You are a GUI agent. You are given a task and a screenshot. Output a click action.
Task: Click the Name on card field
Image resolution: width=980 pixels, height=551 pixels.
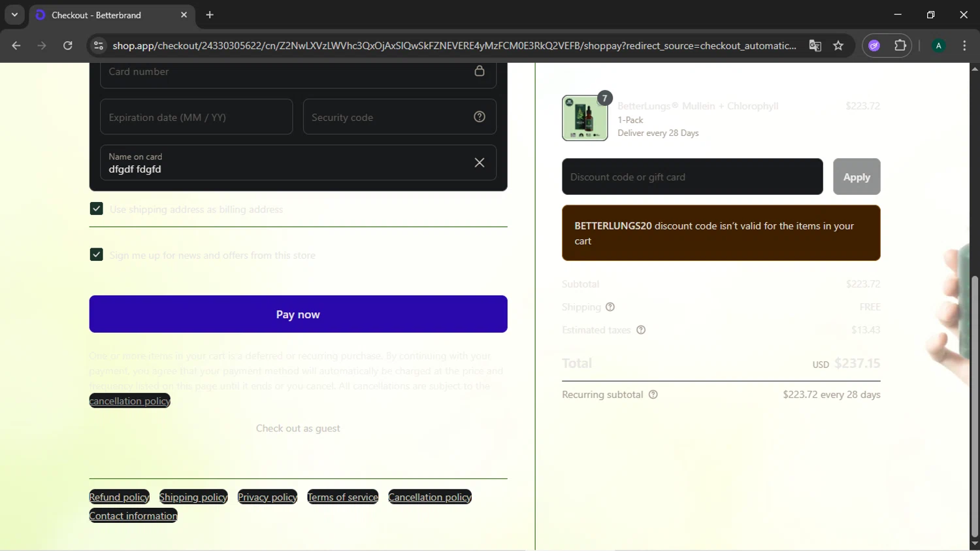298,163
